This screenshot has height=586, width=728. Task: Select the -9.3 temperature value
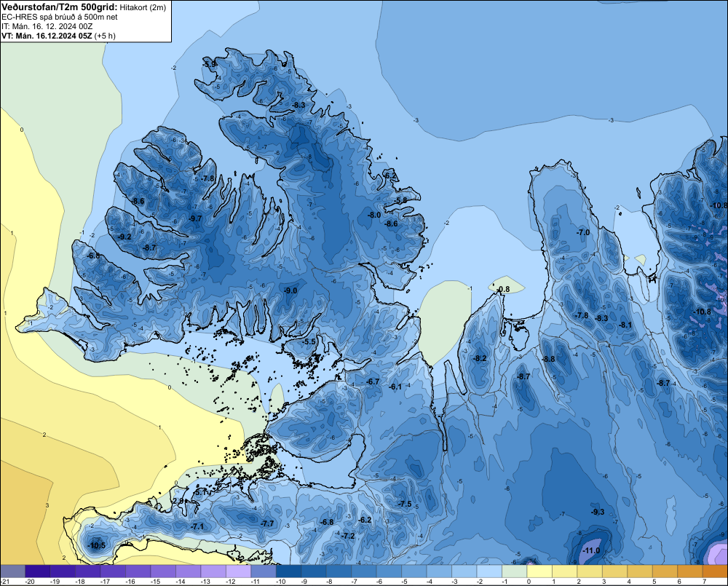point(598,512)
